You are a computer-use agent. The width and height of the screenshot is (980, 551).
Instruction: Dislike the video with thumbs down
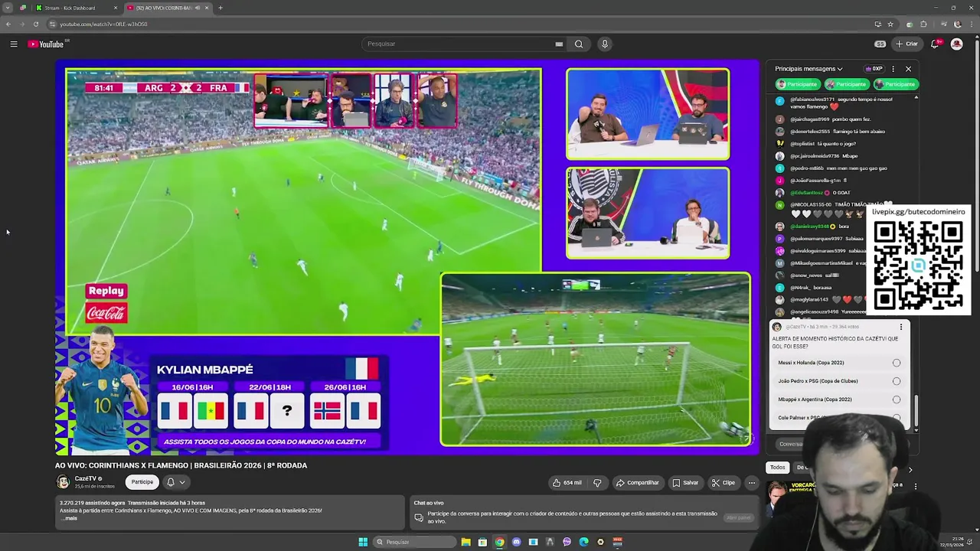click(x=597, y=483)
